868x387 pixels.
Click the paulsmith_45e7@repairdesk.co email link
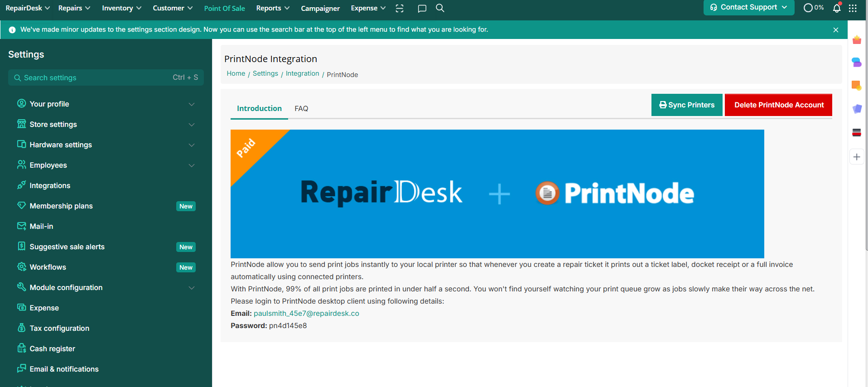pos(306,313)
